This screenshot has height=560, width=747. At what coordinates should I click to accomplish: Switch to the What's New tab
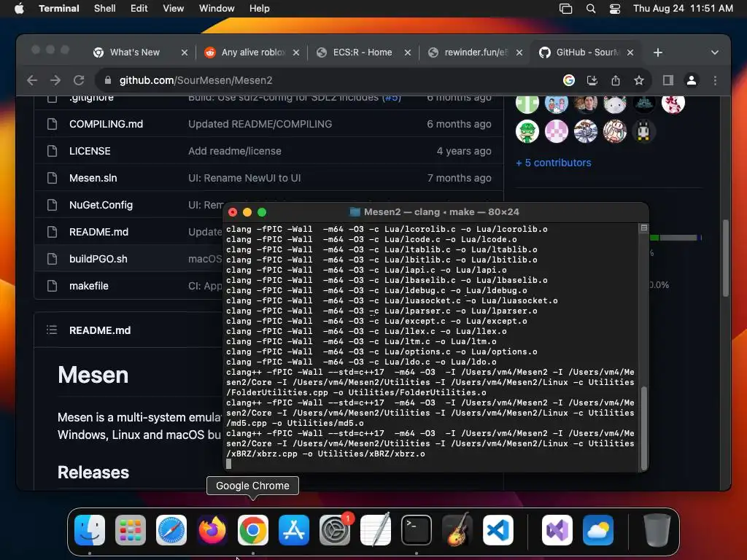[135, 52]
